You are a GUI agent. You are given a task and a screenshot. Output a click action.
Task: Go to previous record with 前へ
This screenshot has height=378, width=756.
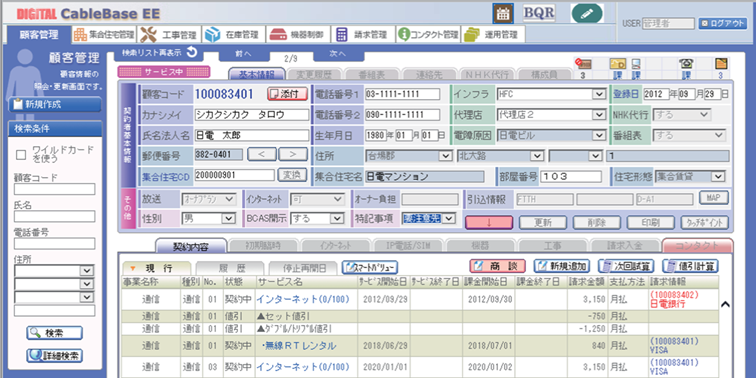(243, 54)
